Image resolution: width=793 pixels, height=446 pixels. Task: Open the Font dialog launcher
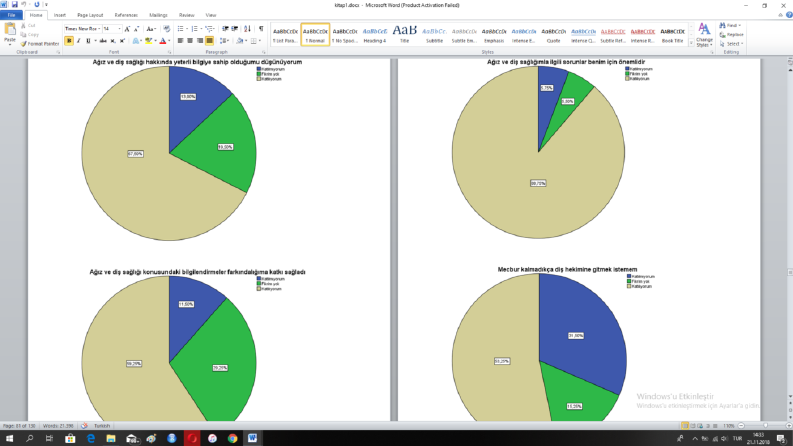coord(169,52)
